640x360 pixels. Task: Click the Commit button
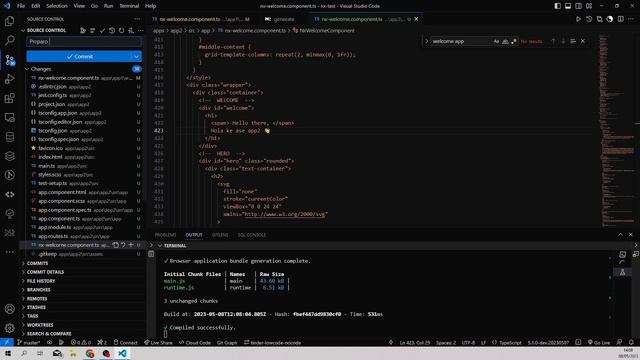point(80,56)
